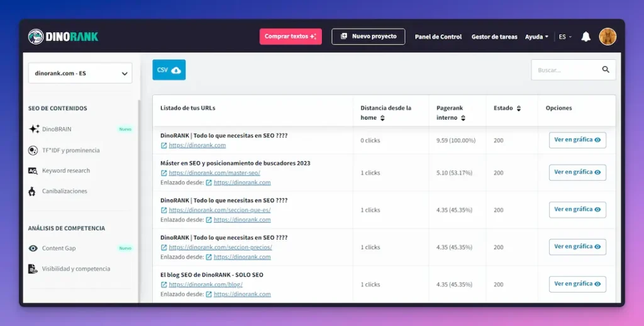Download the CSV export
The height and width of the screenshot is (326, 644).
click(169, 70)
